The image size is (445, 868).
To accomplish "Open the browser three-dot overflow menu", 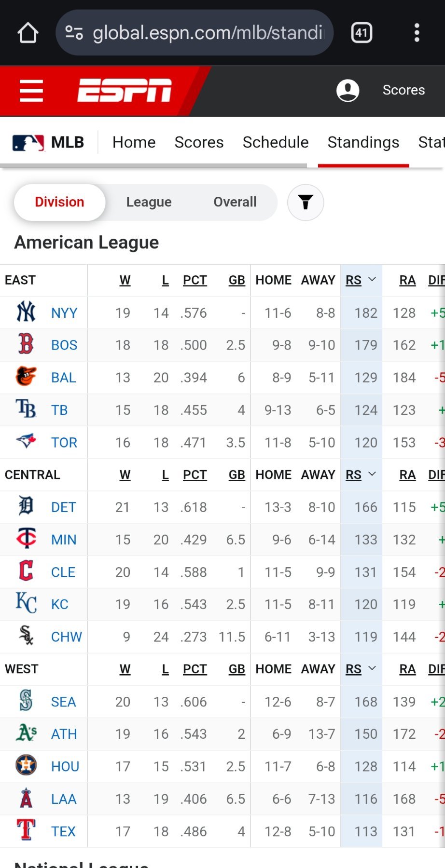I will tap(417, 33).
